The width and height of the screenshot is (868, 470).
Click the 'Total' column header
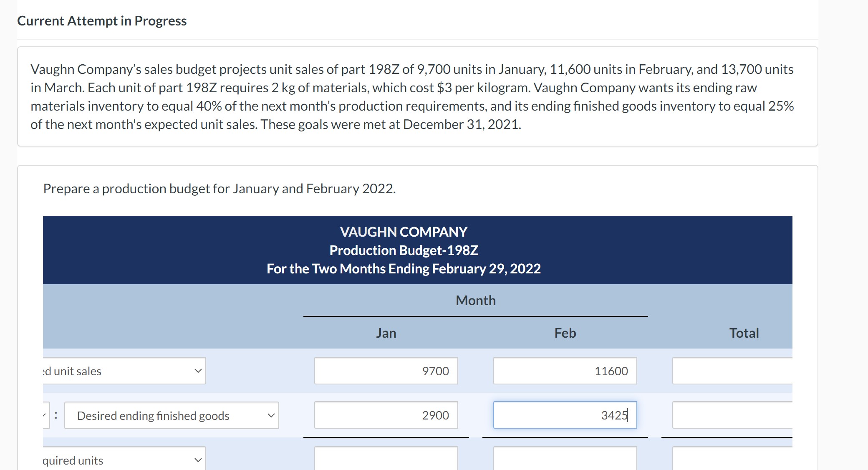[744, 333]
